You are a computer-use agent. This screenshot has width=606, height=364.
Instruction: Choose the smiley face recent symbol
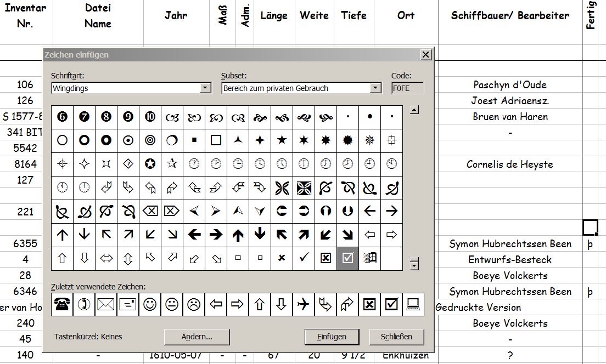[x=150, y=304]
